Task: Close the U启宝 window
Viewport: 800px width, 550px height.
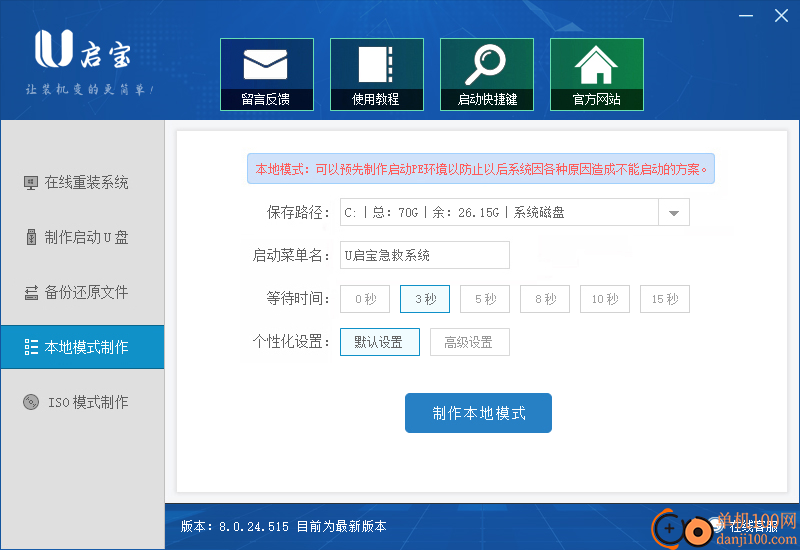Action: coord(781,16)
